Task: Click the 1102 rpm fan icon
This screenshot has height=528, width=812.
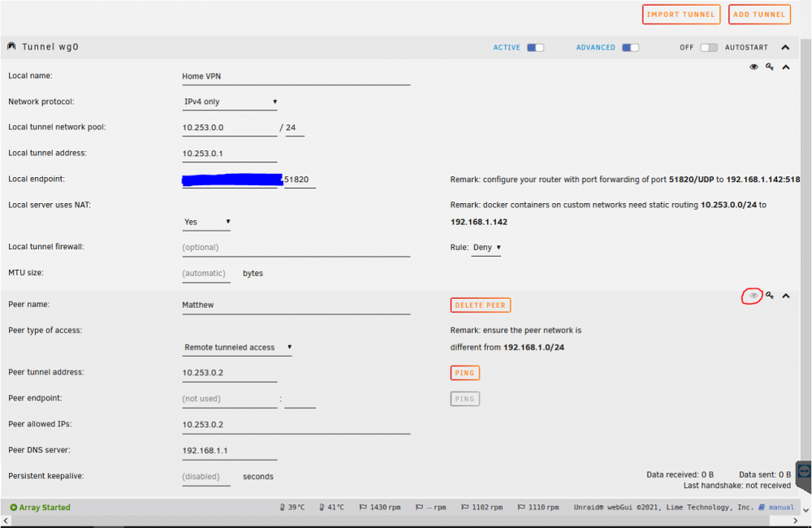Action: point(465,507)
